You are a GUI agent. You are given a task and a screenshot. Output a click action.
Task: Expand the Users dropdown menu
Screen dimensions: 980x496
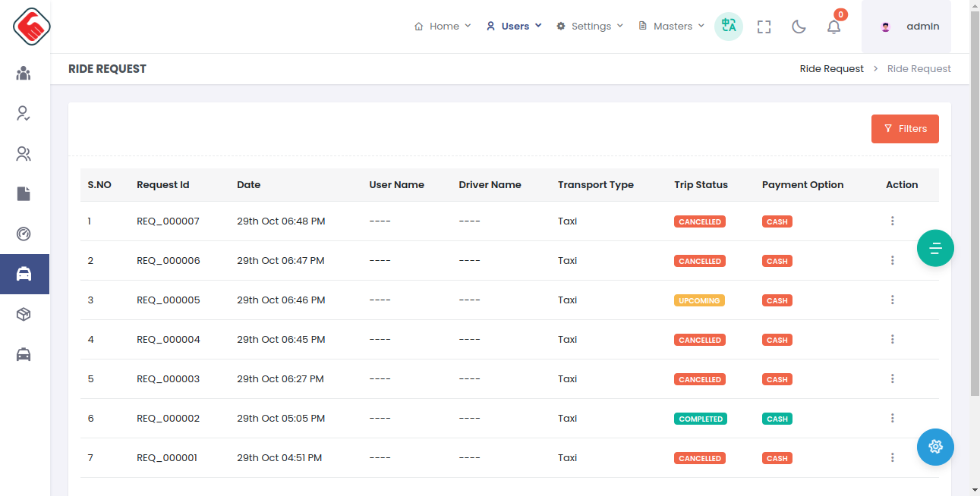515,27
